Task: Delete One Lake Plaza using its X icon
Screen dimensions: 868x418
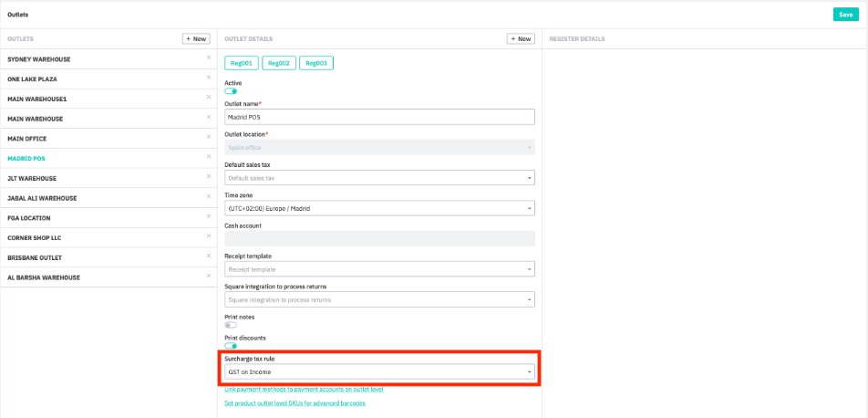Action: pyautogui.click(x=208, y=78)
